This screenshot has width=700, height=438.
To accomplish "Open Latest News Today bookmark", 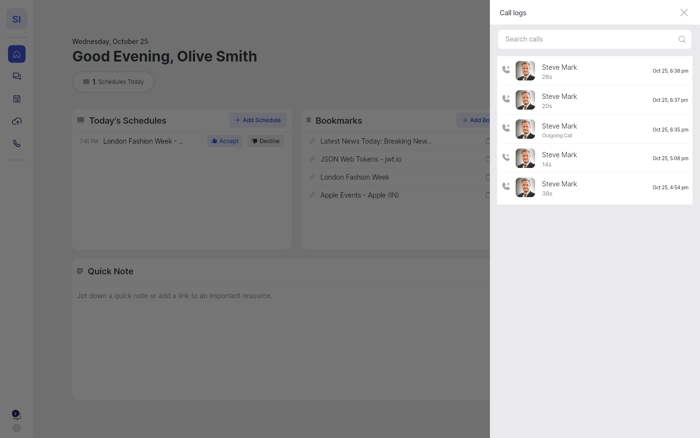I will pyautogui.click(x=376, y=141).
